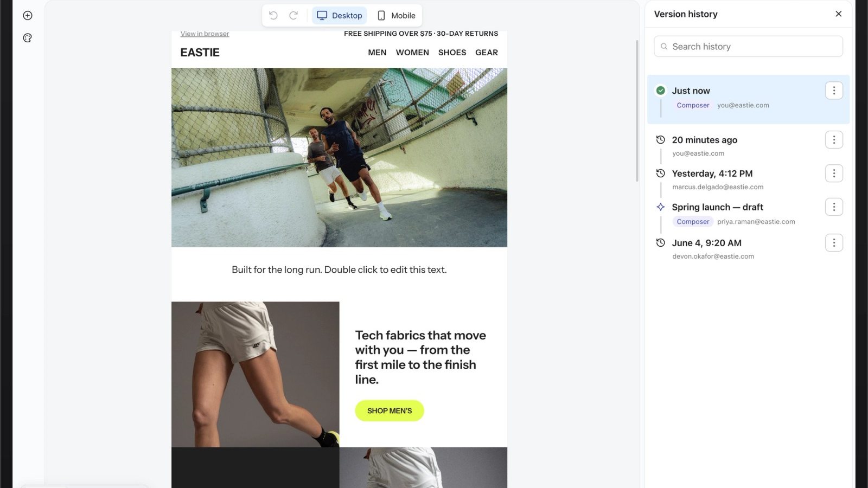Screen dimensions: 868x488
Task: Click the View in browser link
Action: [205, 34]
